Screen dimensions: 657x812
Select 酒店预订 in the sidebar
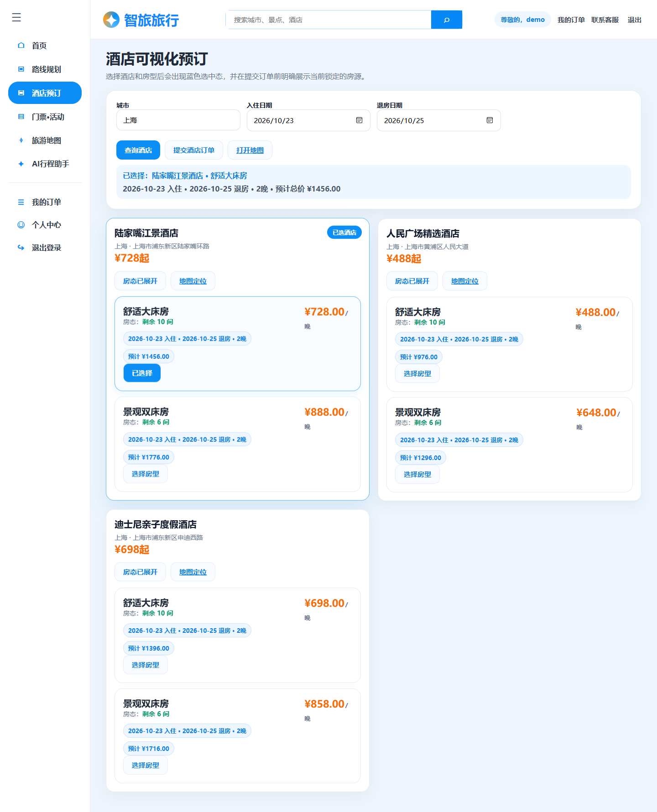pyautogui.click(x=45, y=93)
